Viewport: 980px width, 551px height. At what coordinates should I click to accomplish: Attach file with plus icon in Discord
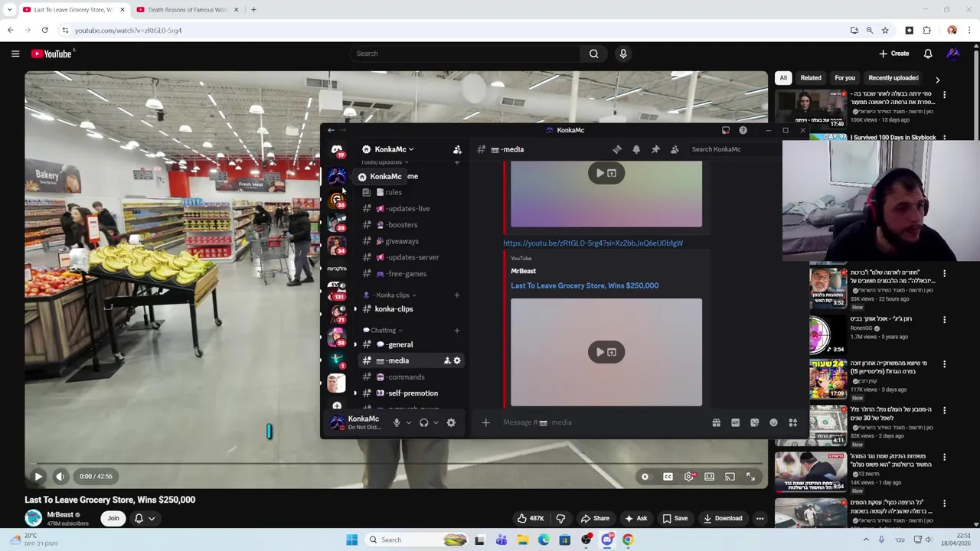point(485,422)
